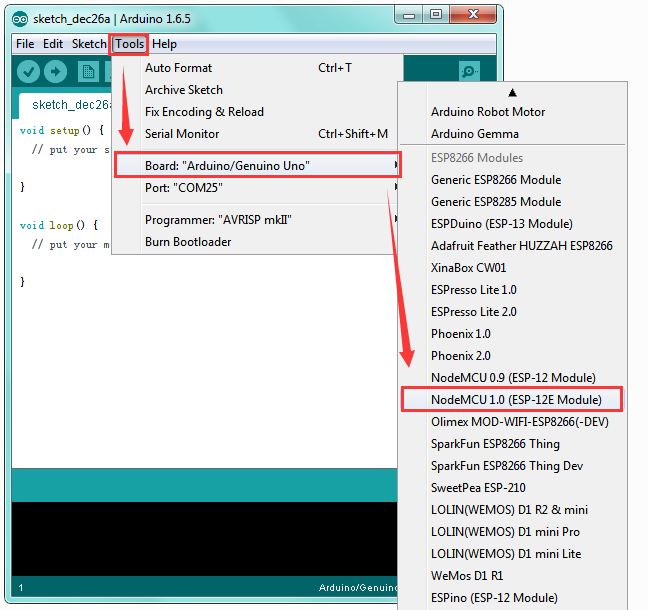
Task: Expand the Port "COM25" submenu
Action: coord(257,188)
